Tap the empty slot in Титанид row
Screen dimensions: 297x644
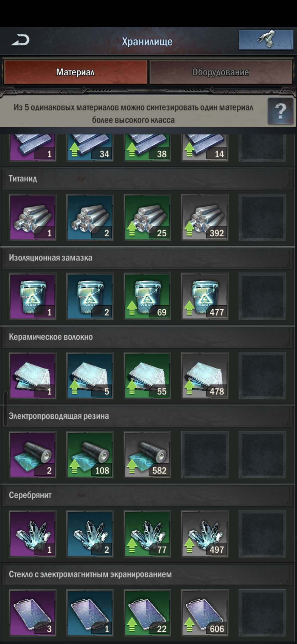click(x=262, y=217)
